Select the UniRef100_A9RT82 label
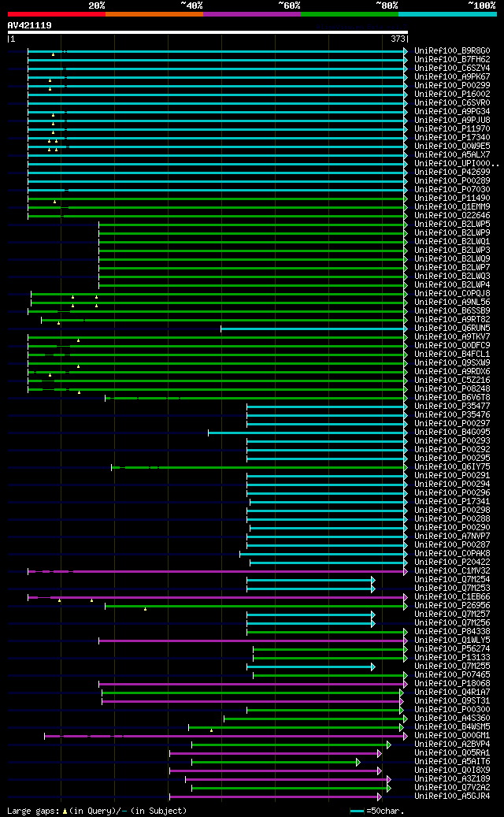The height and width of the screenshot is (817, 504). point(452,319)
